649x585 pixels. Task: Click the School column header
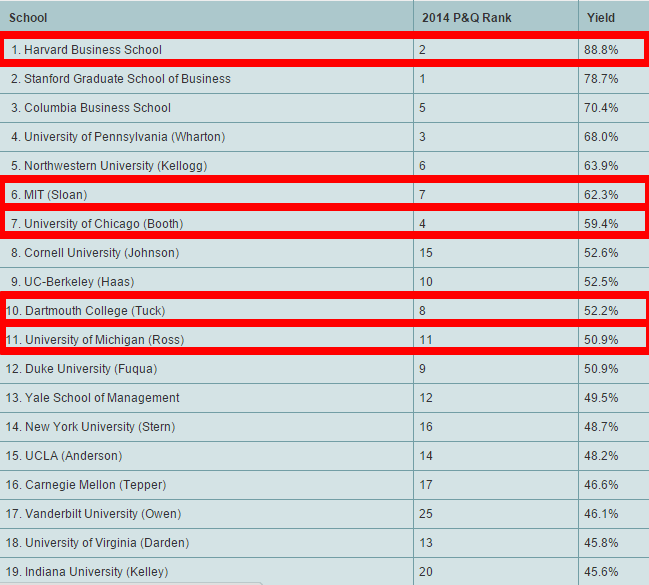28,18
